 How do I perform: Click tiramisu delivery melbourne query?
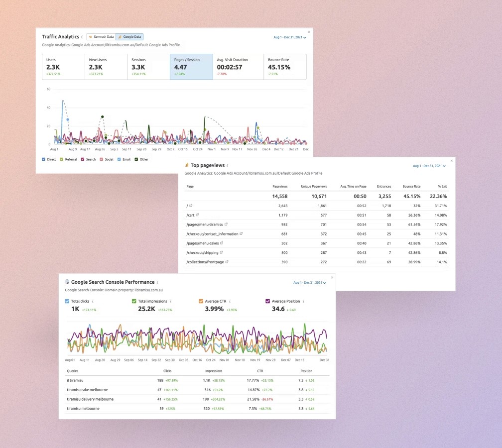point(90,399)
